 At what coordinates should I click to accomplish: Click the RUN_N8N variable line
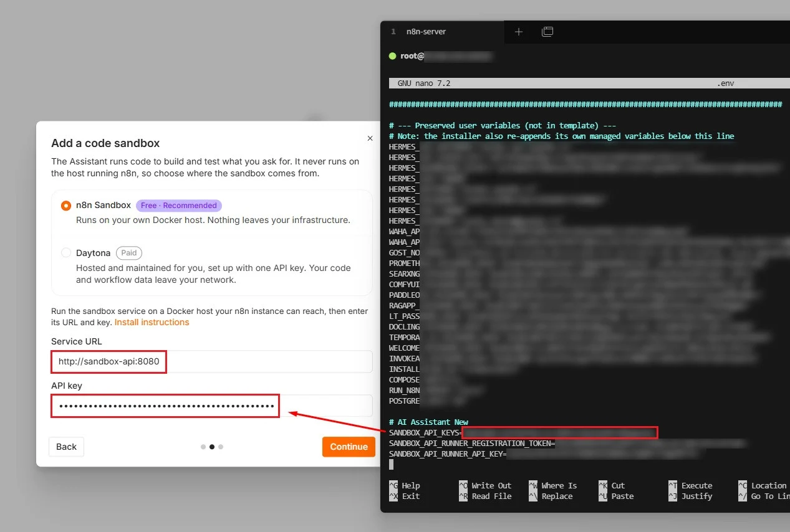(x=436, y=391)
